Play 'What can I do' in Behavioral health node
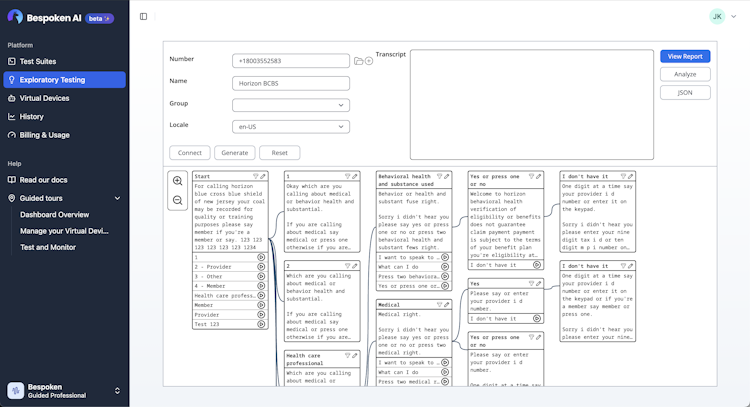Viewport: 750px width, 407px height. [445, 267]
